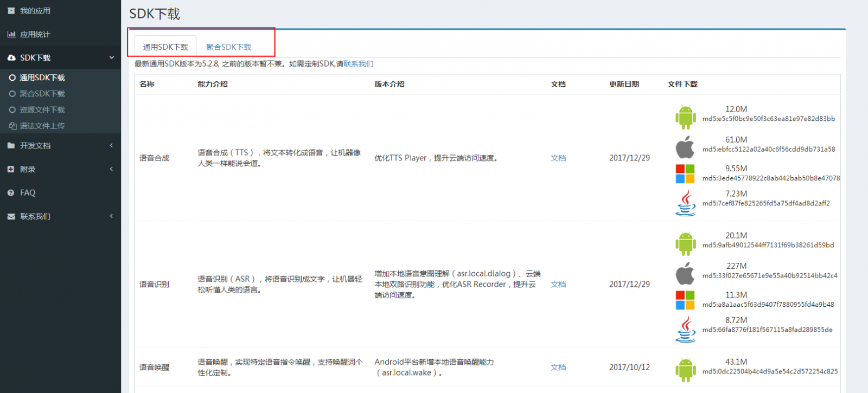
Task: Open the FAQ sidebar item
Action: click(28, 192)
